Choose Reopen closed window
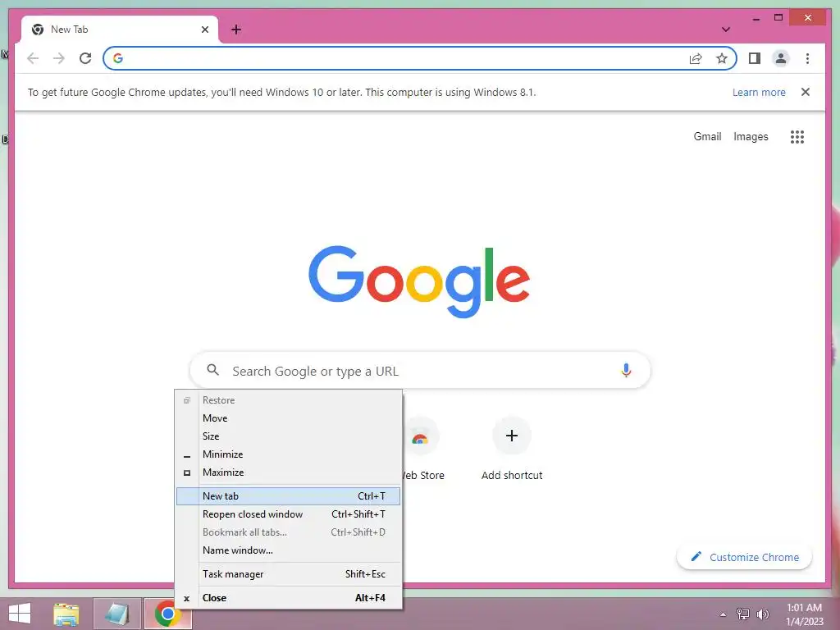Screen dimensions: 840x630 click(288, 514)
